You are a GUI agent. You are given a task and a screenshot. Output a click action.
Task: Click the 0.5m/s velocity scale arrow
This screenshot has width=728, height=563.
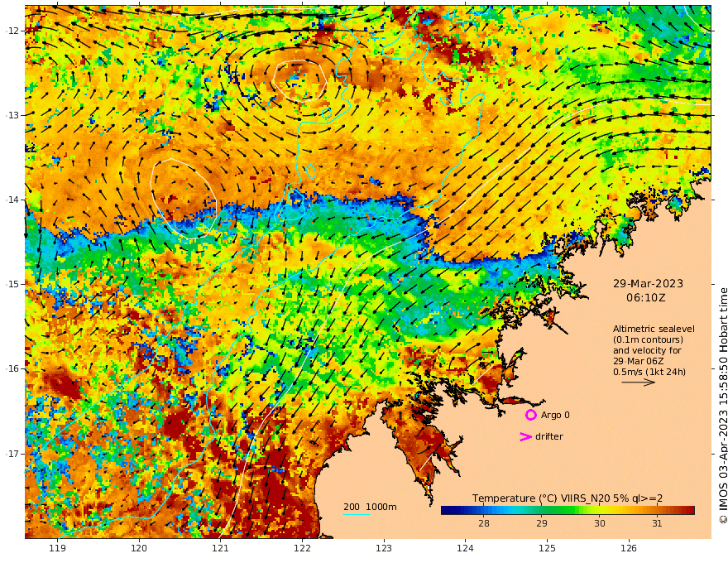click(639, 383)
